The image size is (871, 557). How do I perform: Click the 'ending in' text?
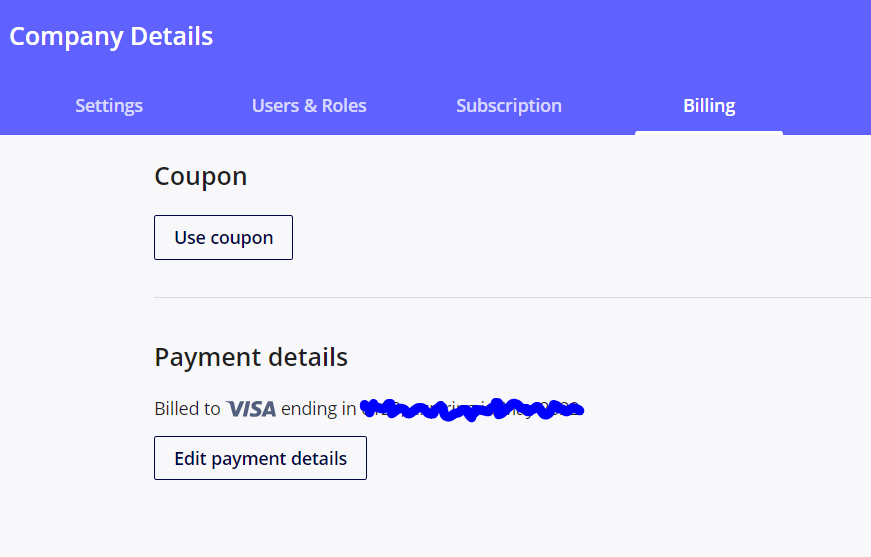click(318, 409)
